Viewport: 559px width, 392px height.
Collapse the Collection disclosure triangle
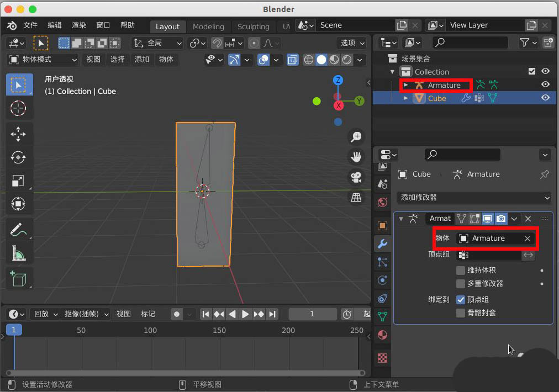tap(393, 72)
